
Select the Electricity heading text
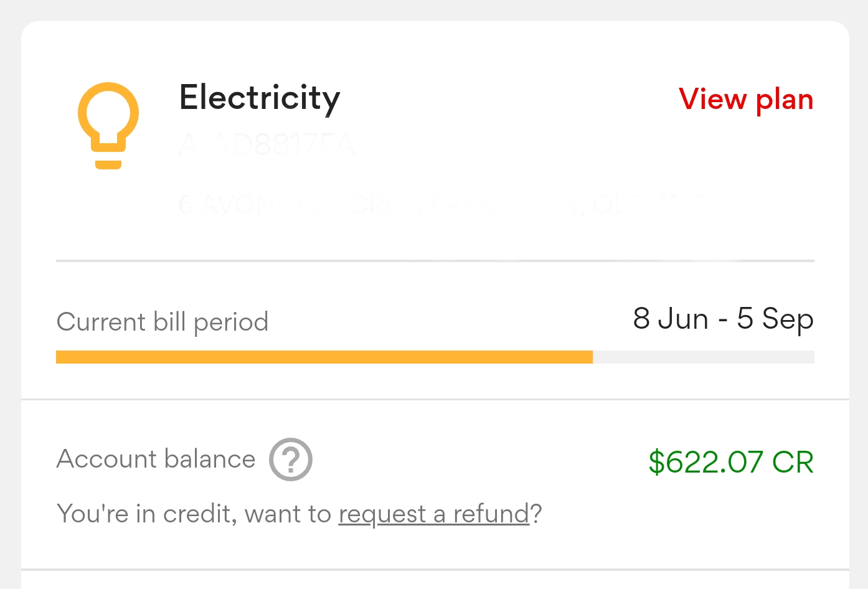[x=260, y=98]
